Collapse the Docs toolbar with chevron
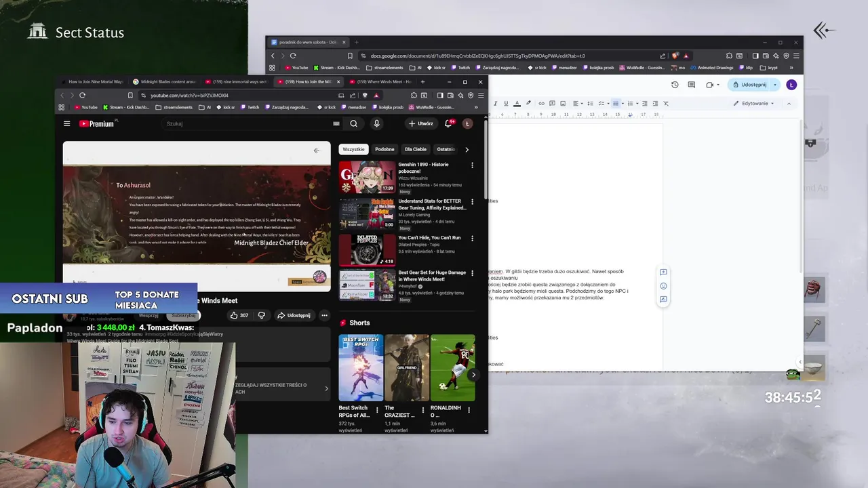 click(x=789, y=104)
